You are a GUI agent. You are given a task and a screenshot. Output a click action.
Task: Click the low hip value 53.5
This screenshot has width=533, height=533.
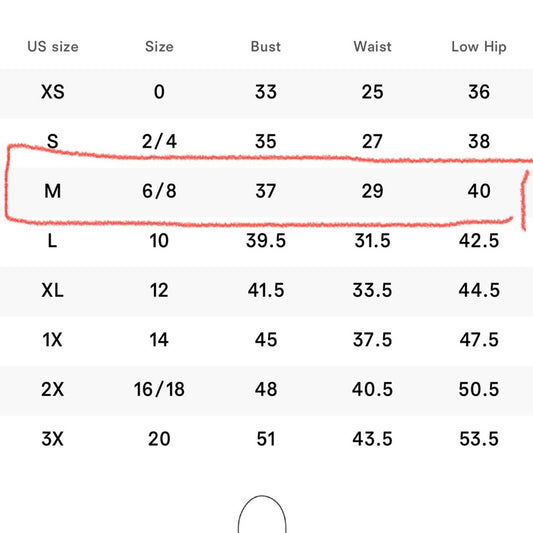pos(479,439)
